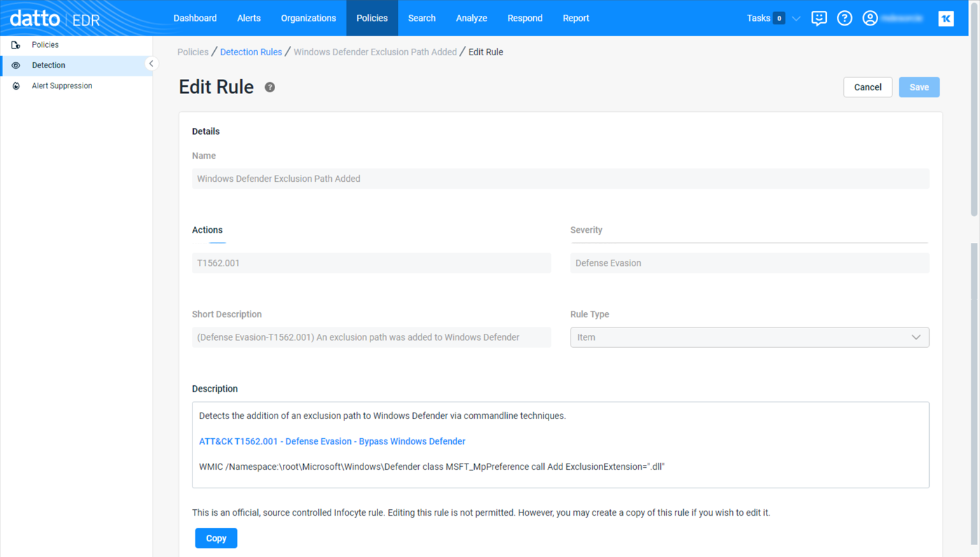Open the Respond menu
The width and height of the screenshot is (980, 557).
coord(524,18)
